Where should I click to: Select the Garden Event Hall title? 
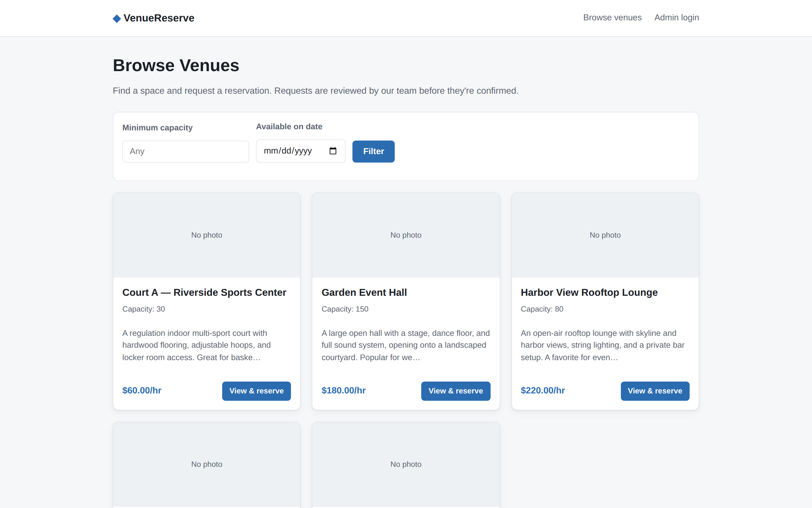(364, 292)
